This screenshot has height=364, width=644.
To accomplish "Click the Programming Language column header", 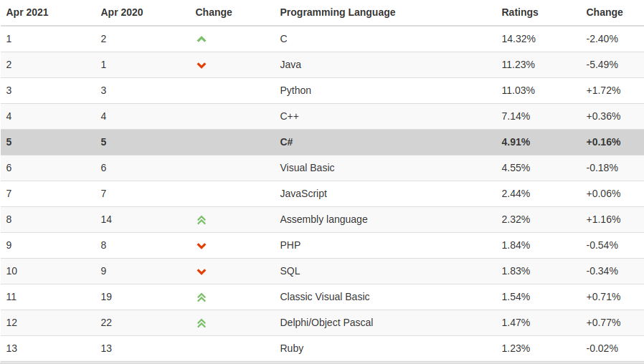I will tap(337, 12).
